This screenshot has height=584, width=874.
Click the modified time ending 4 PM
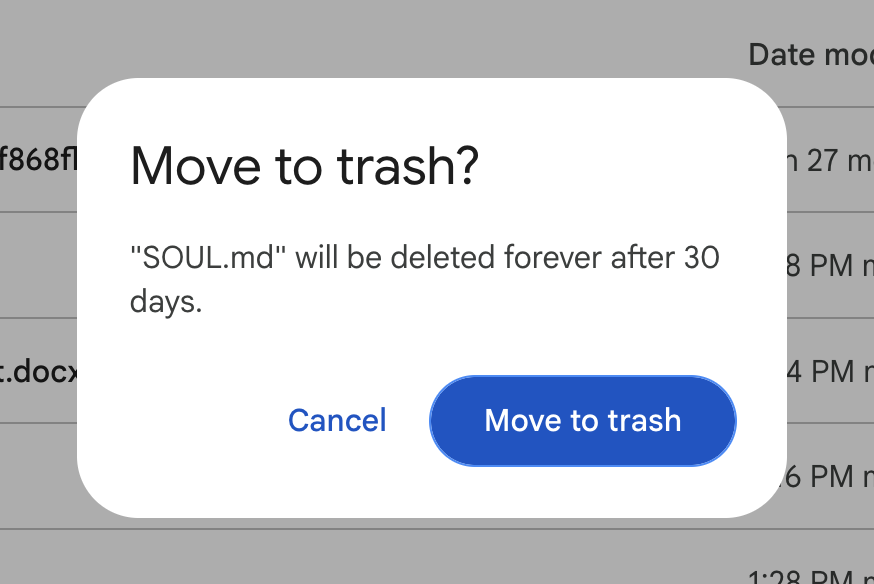831,371
